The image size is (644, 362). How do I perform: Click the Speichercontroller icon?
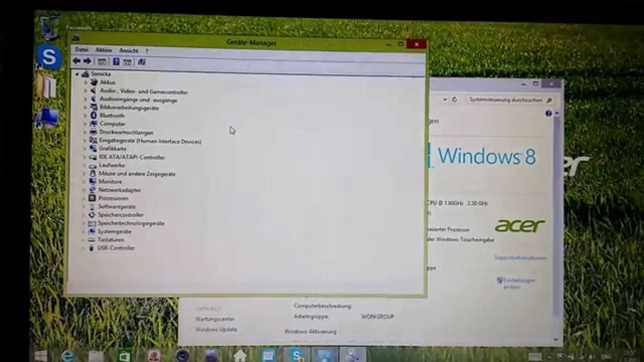92,215
